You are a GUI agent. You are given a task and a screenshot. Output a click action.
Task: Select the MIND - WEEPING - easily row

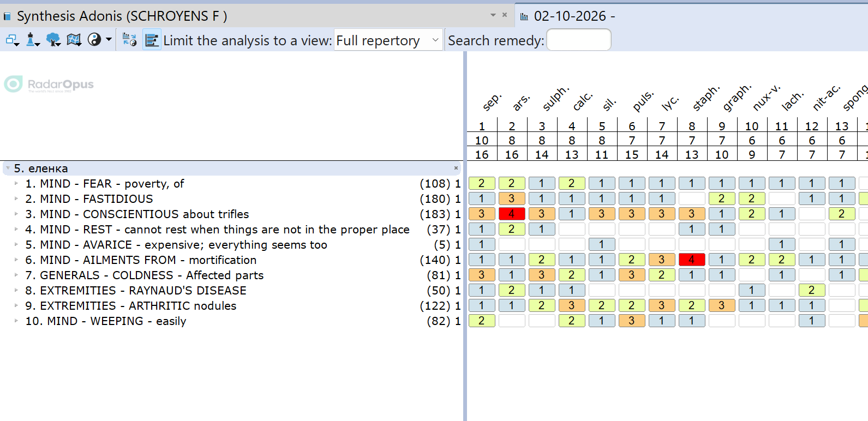click(232, 321)
